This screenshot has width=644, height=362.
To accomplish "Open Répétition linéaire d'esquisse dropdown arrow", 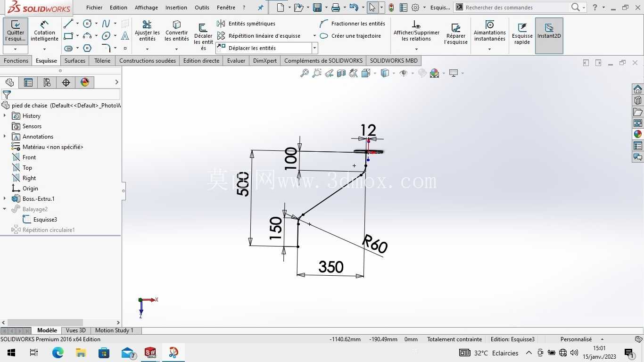I will [x=314, y=36].
